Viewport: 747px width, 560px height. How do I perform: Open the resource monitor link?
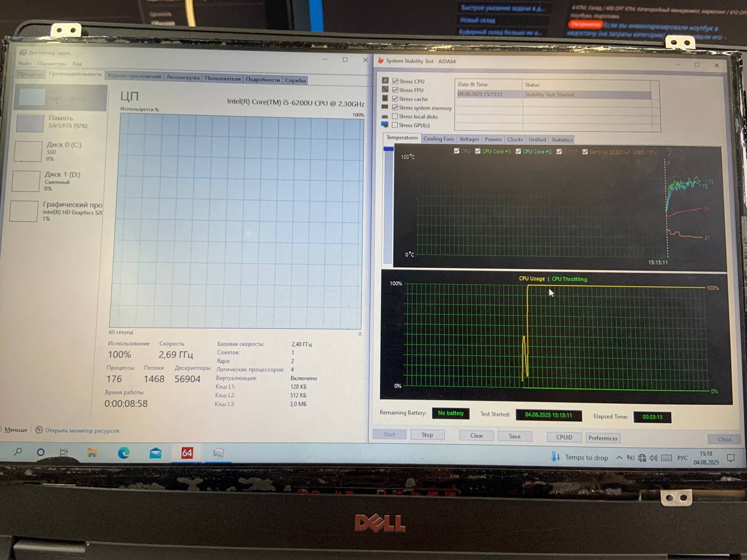pos(82,430)
